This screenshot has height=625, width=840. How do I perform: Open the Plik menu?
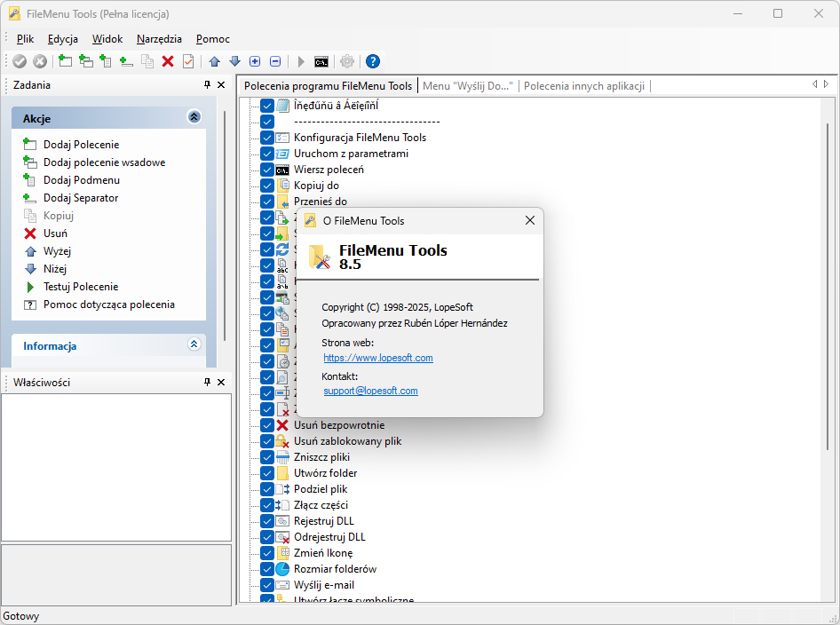[25, 38]
